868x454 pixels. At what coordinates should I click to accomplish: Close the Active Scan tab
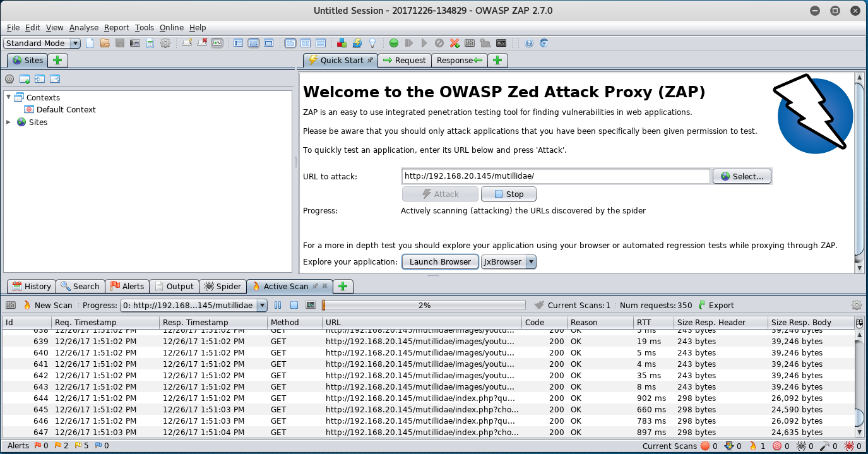(325, 286)
